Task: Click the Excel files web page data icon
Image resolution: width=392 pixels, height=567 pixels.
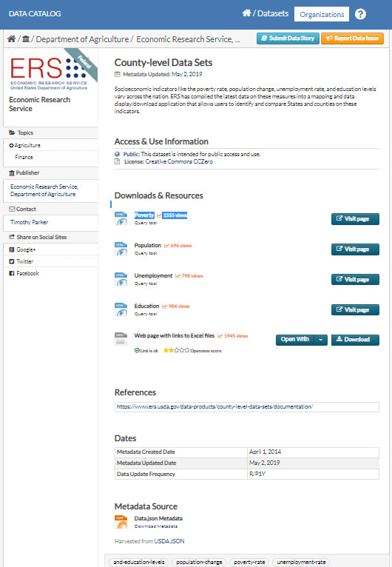Action: [121, 339]
